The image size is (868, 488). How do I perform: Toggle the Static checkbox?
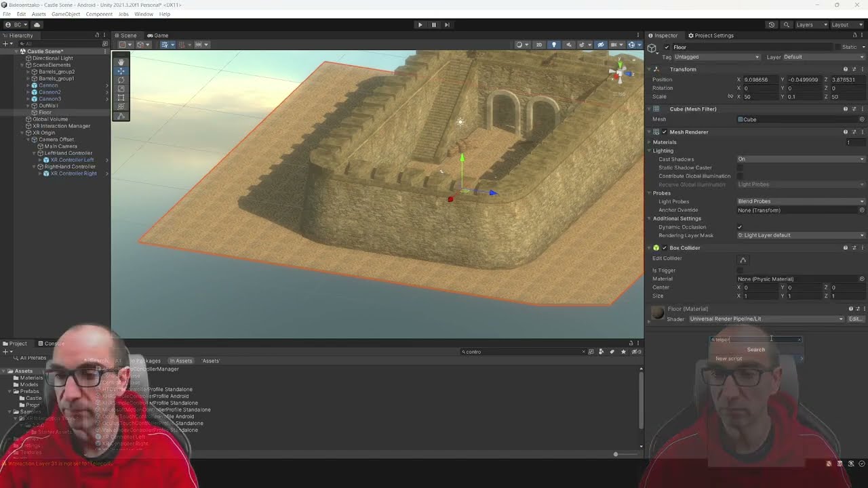pyautogui.click(x=837, y=47)
